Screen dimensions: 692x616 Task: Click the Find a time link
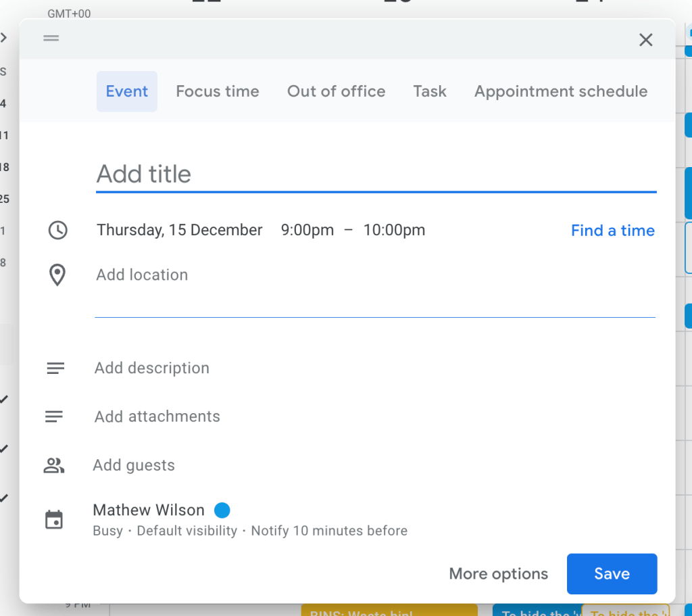[x=612, y=231]
